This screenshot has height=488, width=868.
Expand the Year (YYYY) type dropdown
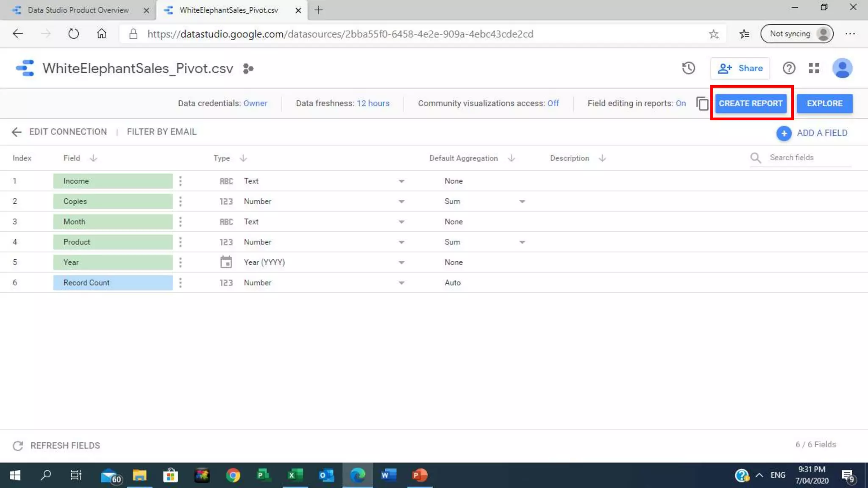click(401, 263)
